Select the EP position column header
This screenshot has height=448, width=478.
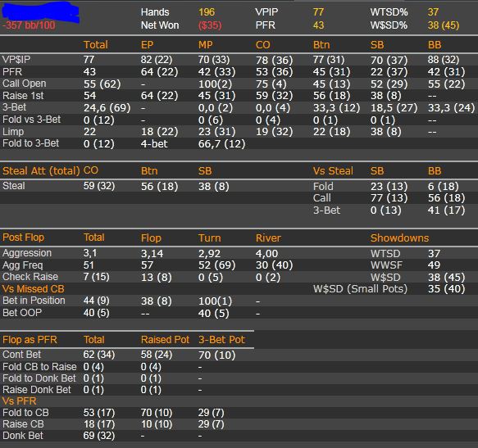point(147,45)
